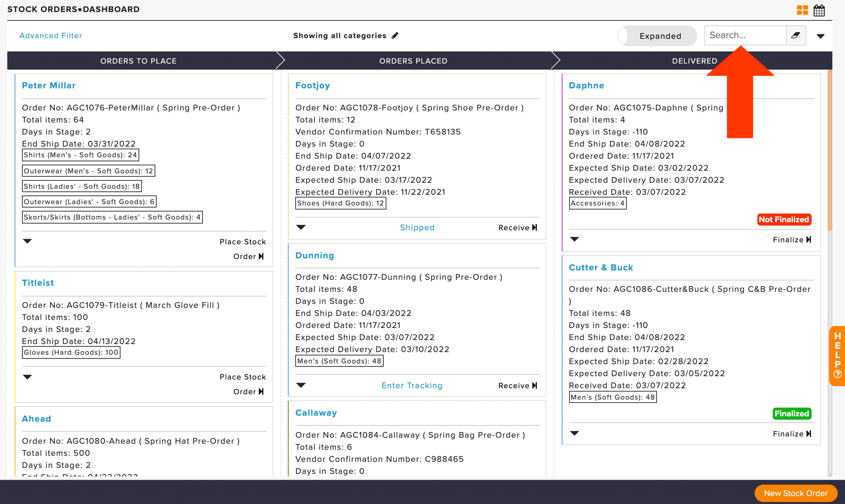Open the Daphne order title
The width and height of the screenshot is (845, 504).
click(586, 86)
